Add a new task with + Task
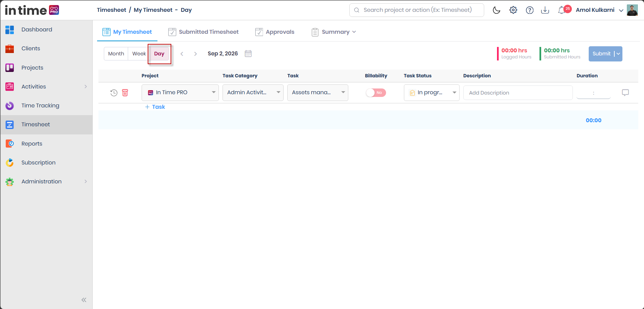 click(155, 107)
